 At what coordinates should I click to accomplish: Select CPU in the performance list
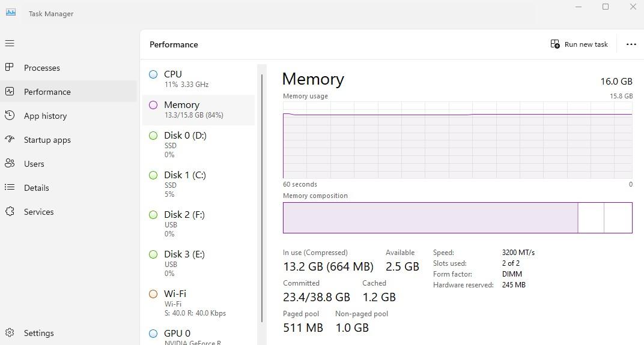tap(198, 79)
